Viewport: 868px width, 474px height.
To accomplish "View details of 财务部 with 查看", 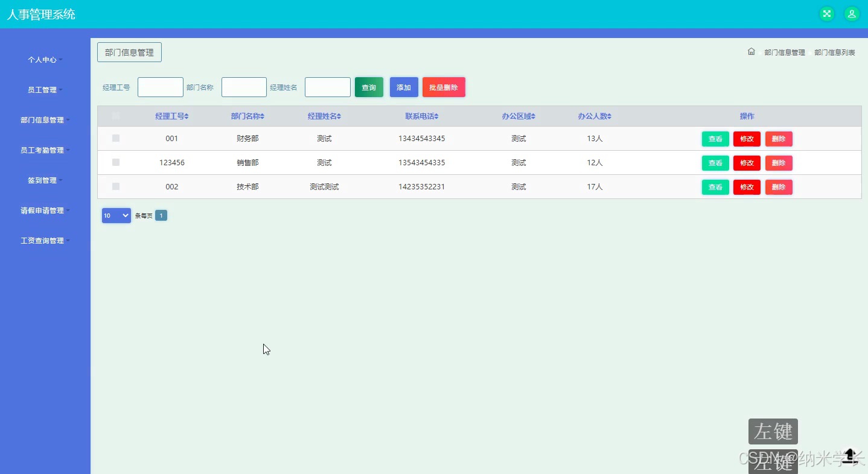I will 715,139.
